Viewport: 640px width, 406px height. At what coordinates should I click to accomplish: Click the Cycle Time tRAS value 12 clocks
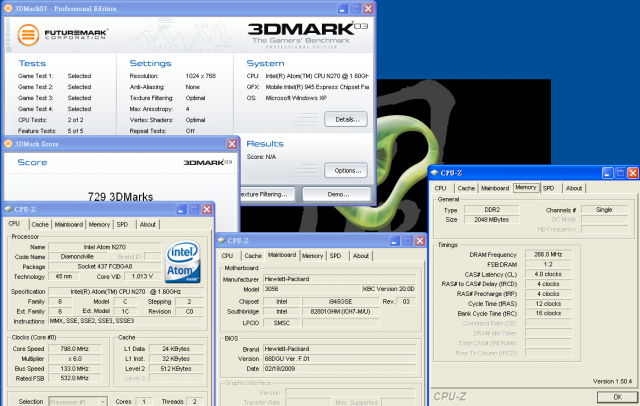coord(548,304)
